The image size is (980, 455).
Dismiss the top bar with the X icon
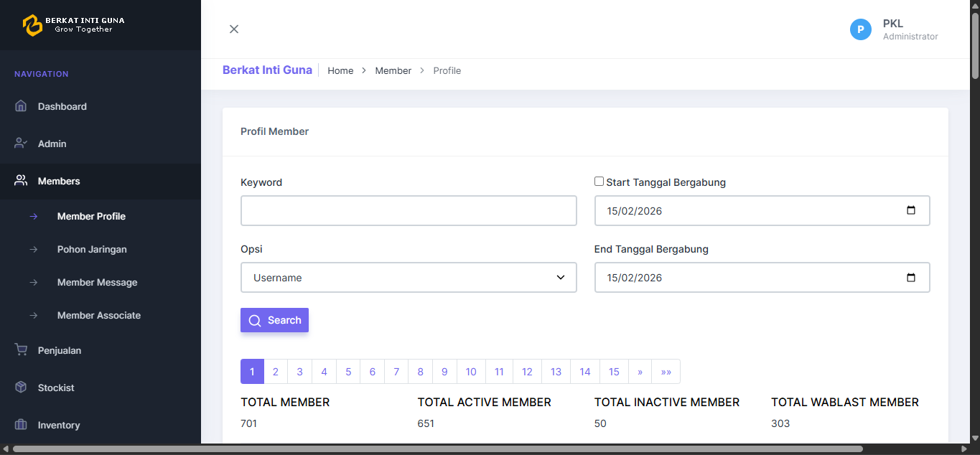click(x=233, y=29)
